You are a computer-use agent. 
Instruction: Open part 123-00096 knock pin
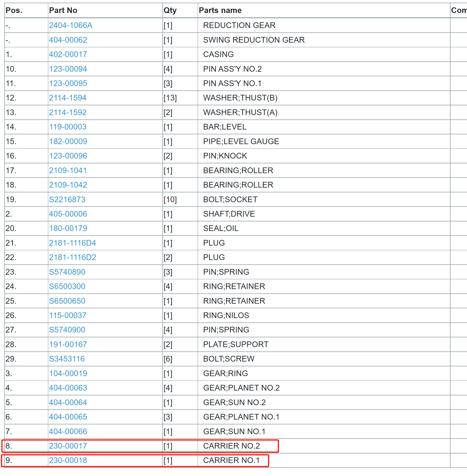point(68,156)
